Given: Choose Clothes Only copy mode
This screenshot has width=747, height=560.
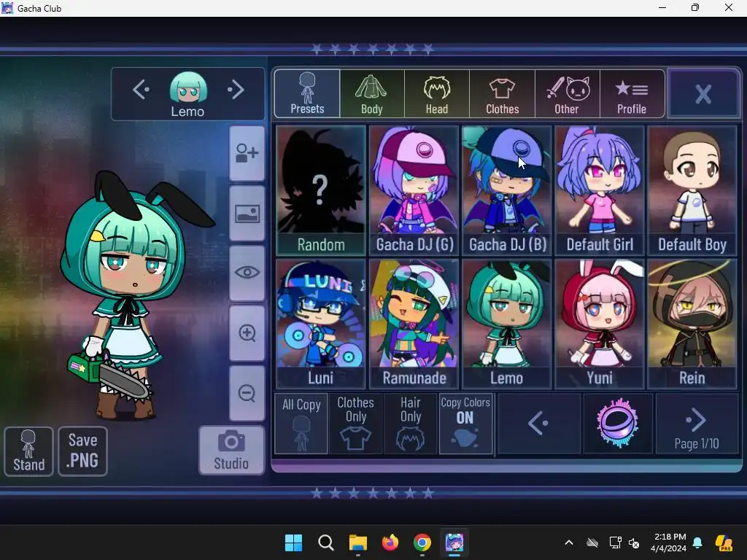Looking at the screenshot, I should (355, 424).
